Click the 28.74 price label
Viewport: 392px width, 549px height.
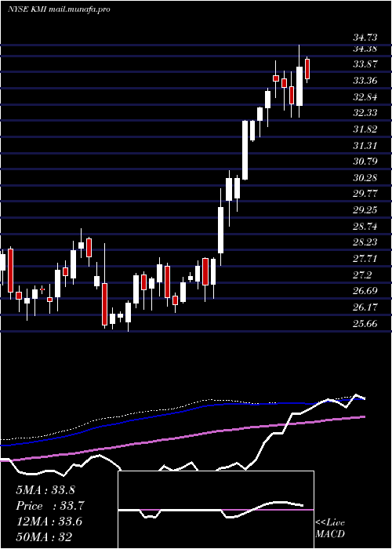point(365,226)
